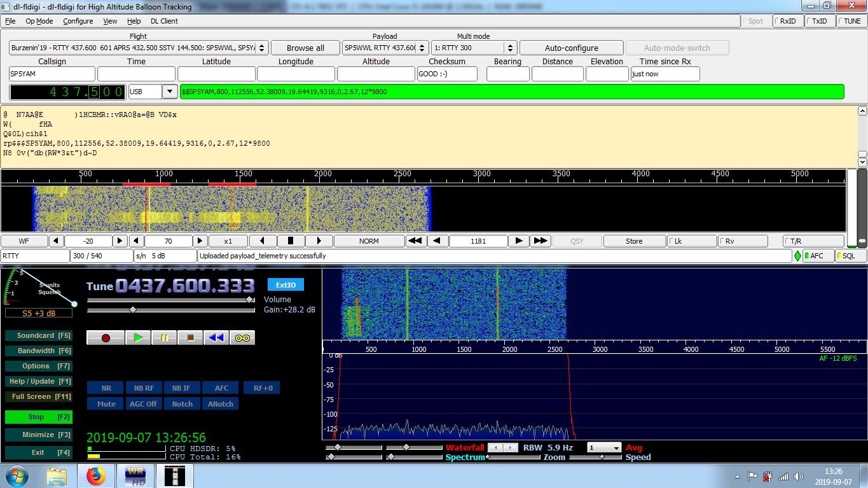Image resolution: width=868 pixels, height=488 pixels.
Task: Click the brown stop playback button in HDSDR
Action: point(190,338)
